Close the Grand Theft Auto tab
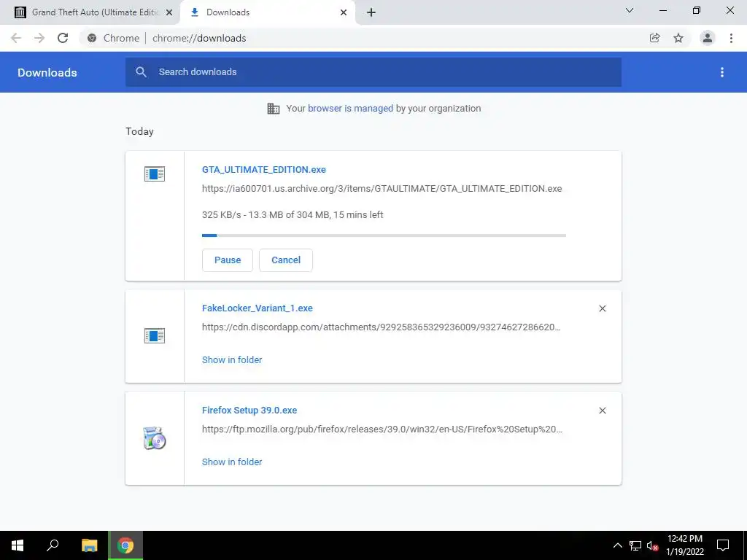 coord(169,12)
